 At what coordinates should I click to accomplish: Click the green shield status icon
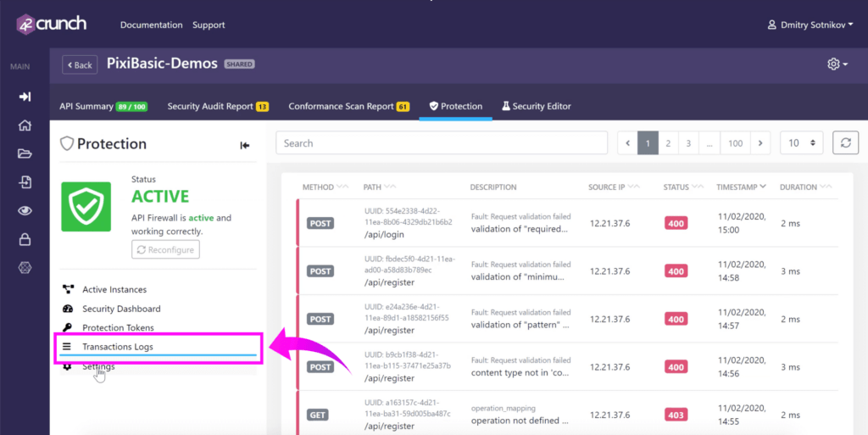coord(86,206)
